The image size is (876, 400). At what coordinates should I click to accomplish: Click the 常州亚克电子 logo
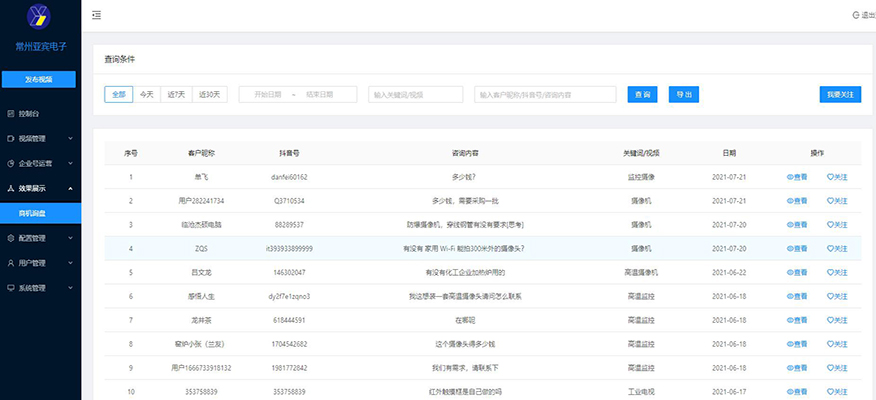click(40, 27)
